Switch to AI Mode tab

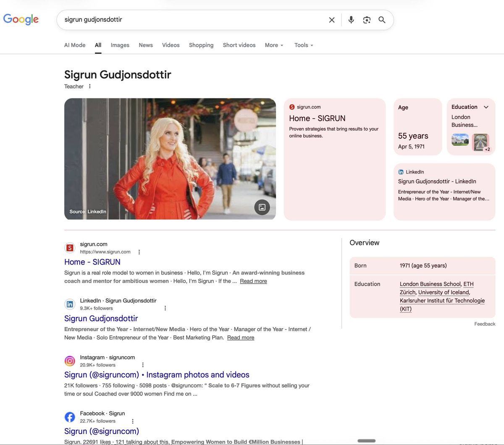tap(75, 45)
